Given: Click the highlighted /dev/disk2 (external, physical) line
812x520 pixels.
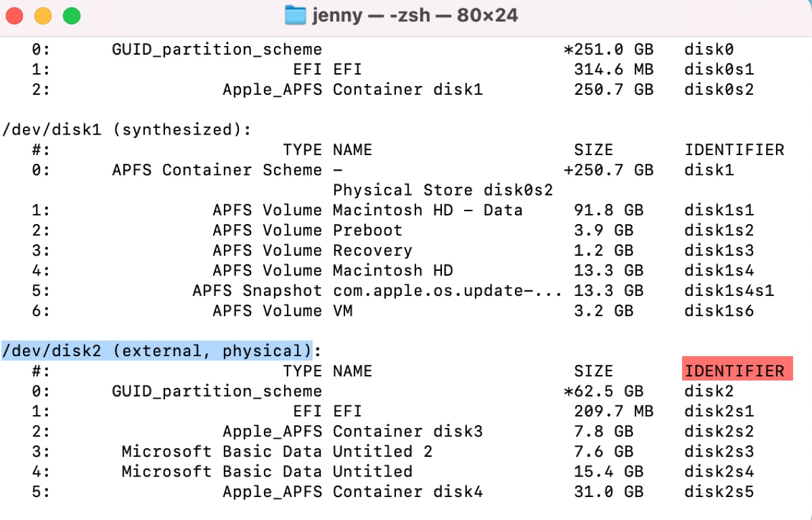Looking at the screenshot, I should (x=156, y=351).
